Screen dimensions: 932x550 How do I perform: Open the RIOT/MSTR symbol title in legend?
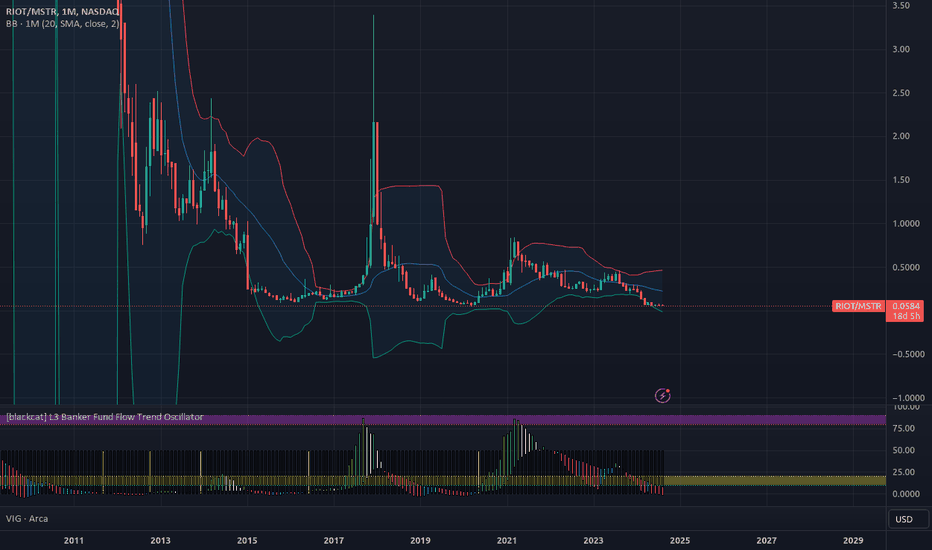(x=62, y=11)
